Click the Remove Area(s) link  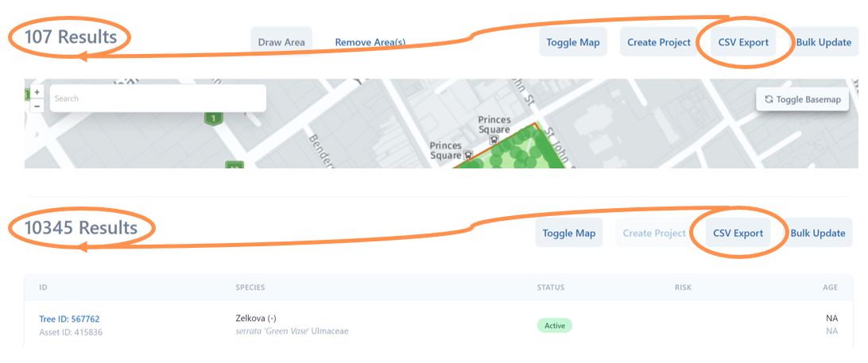tap(370, 42)
